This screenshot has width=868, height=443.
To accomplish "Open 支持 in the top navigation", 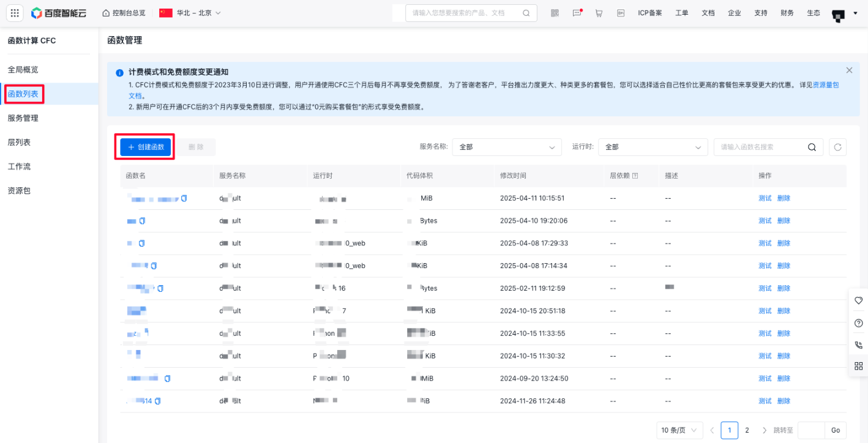I will 761,13.
